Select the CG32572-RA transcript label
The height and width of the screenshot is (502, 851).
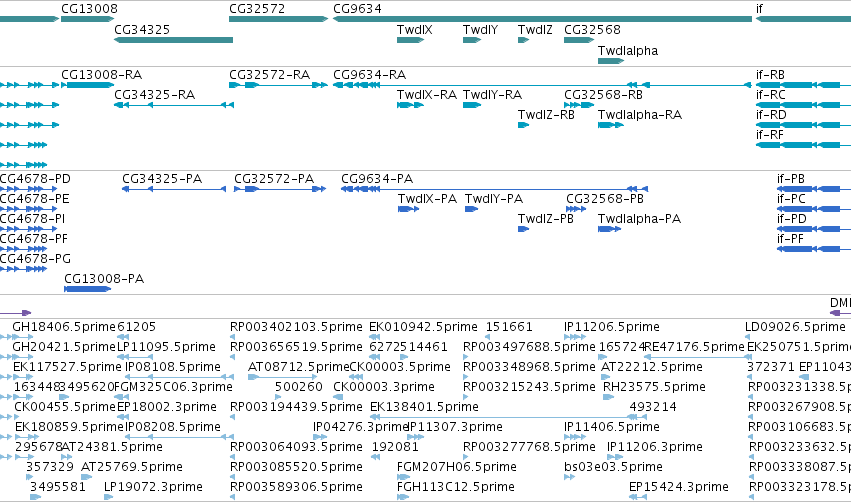coord(269,74)
